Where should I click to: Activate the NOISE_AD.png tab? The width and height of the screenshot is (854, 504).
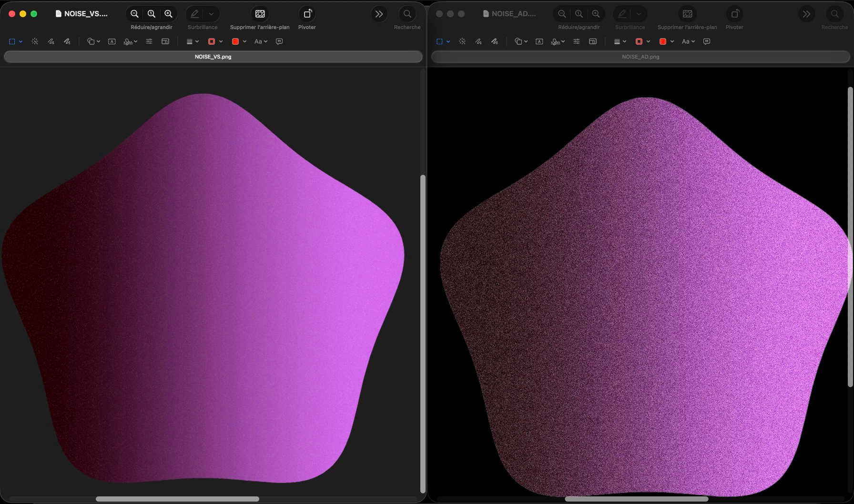click(640, 57)
